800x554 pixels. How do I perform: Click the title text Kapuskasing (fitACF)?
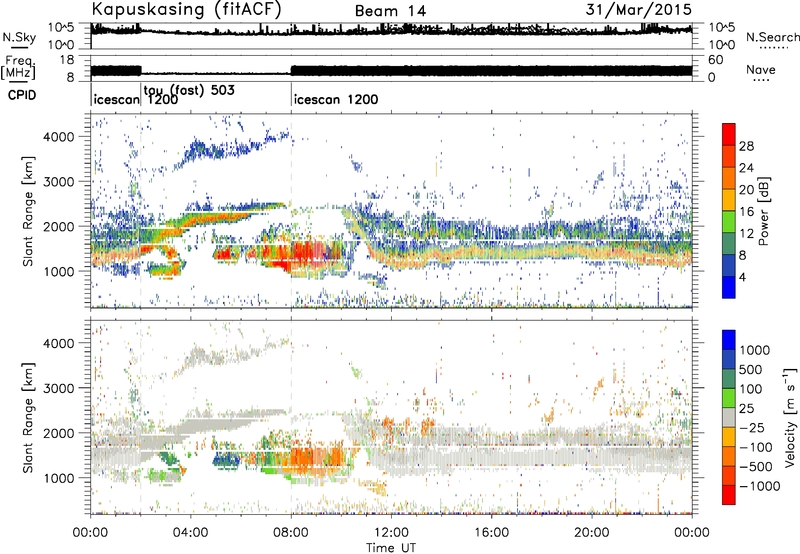coord(186,10)
